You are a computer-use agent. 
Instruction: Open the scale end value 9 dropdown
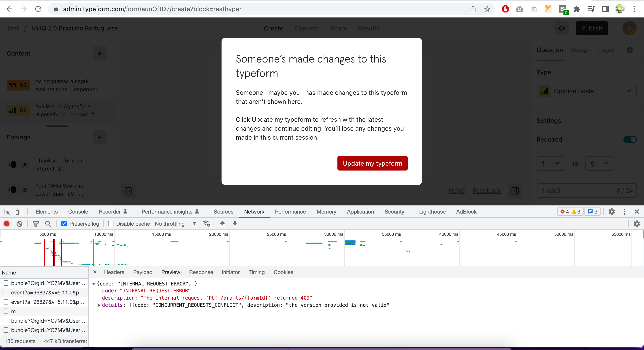point(599,164)
